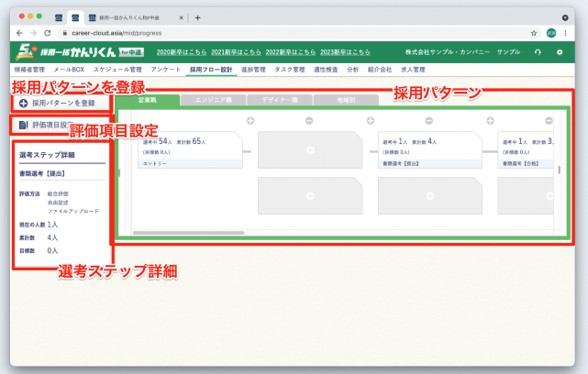Open the アンケート menu
Screen dimensions: 588x374
pyautogui.click(x=166, y=70)
